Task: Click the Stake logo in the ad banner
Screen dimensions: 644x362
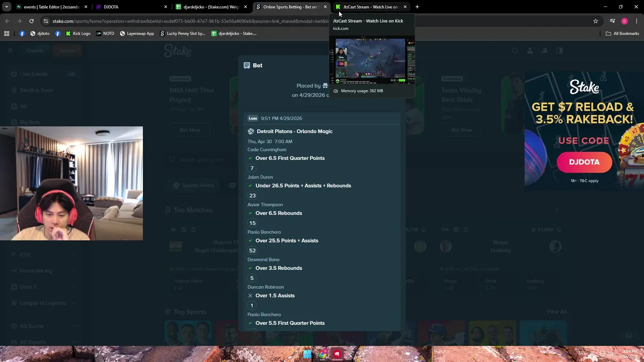Action: tap(584, 87)
